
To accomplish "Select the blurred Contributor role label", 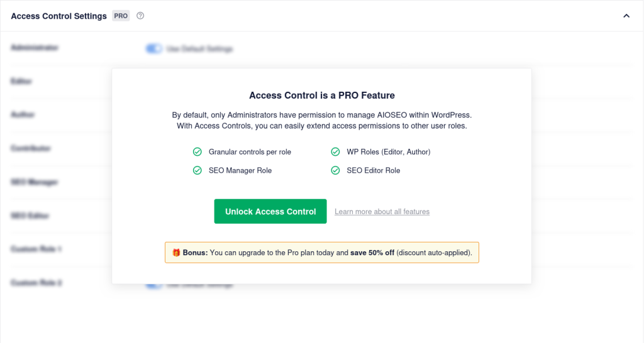I will (x=31, y=148).
